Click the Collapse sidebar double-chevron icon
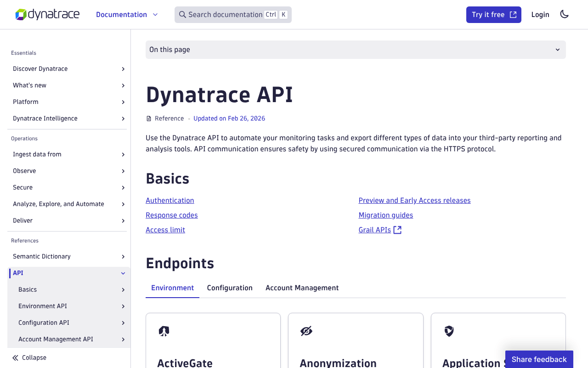Image resolution: width=588 pixels, height=368 pixels. tap(15, 357)
